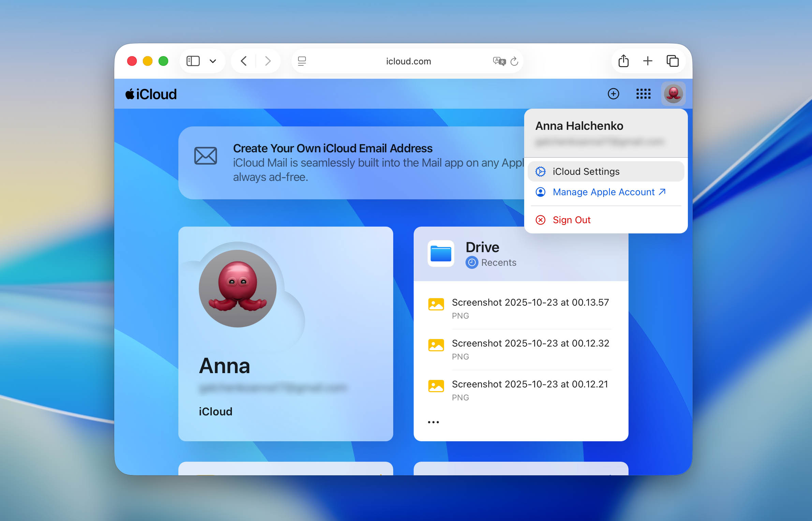Click the add widget plus icon
812x521 pixels.
point(613,94)
